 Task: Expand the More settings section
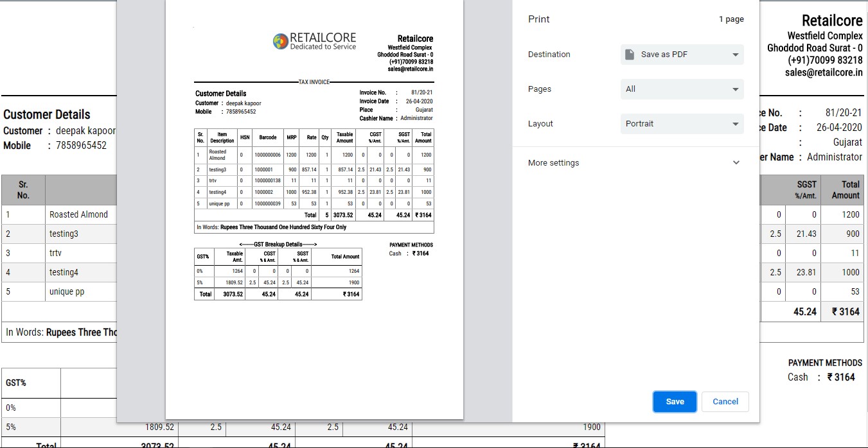(x=636, y=163)
